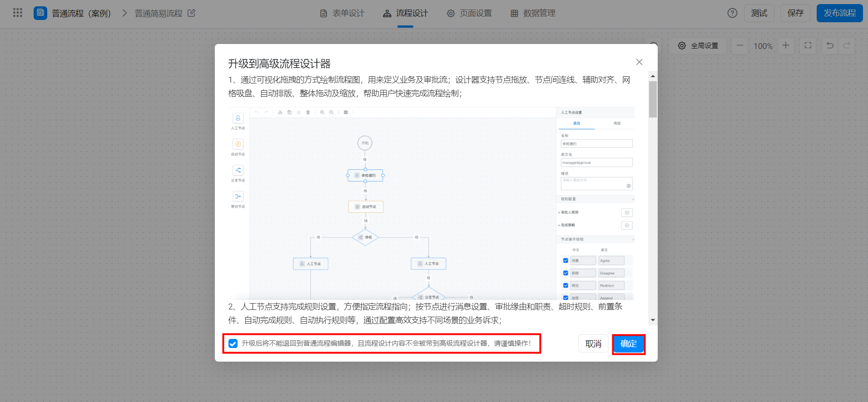
Task: Click the 保存 button
Action: click(795, 13)
